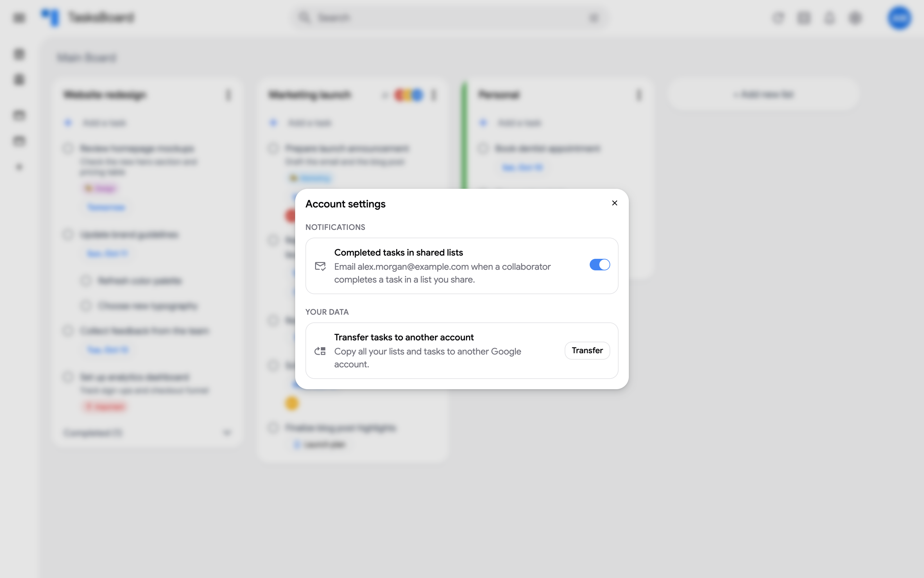Click the envelope icon beside Completed tasks

(320, 266)
